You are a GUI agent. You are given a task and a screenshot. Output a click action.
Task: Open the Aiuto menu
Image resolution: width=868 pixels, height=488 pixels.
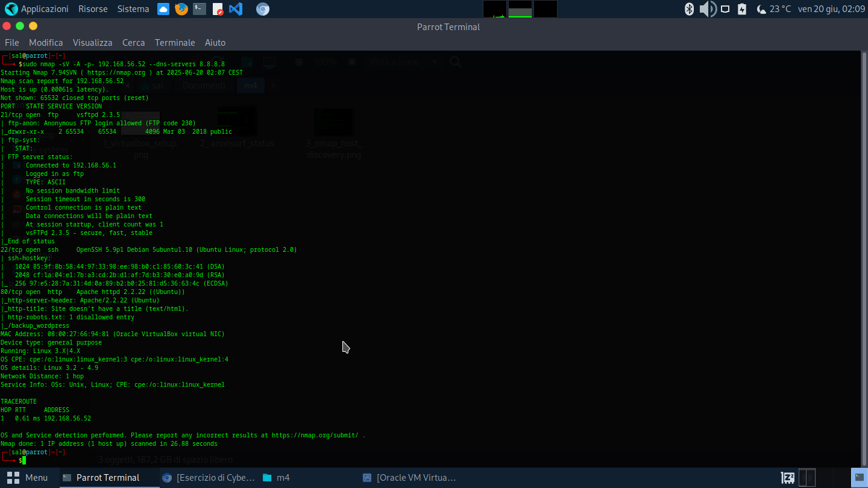(x=215, y=42)
